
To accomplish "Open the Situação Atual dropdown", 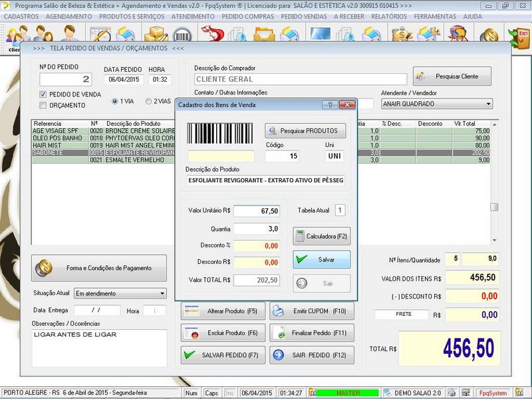I will tap(162, 293).
